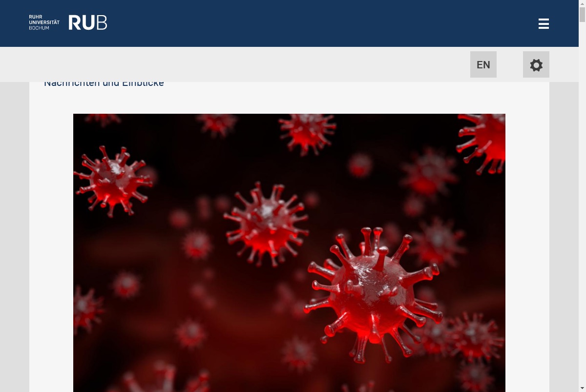Click the blurry virus at image top center
The width and height of the screenshot is (586, 392).
(x=307, y=131)
